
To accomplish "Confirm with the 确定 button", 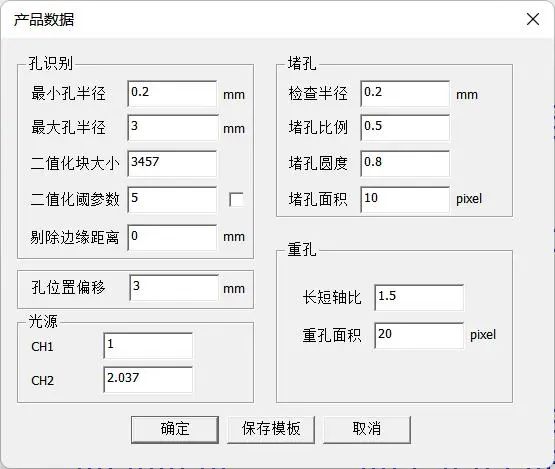I will tap(175, 429).
